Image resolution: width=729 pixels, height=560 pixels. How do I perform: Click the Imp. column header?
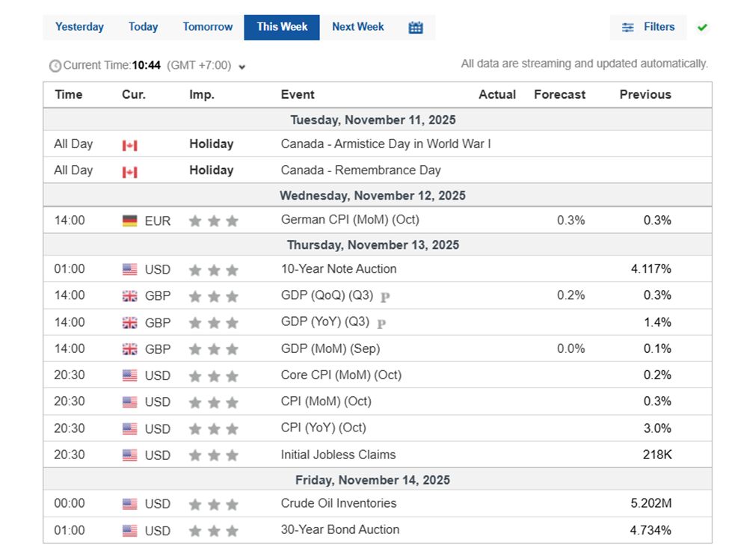tap(202, 94)
